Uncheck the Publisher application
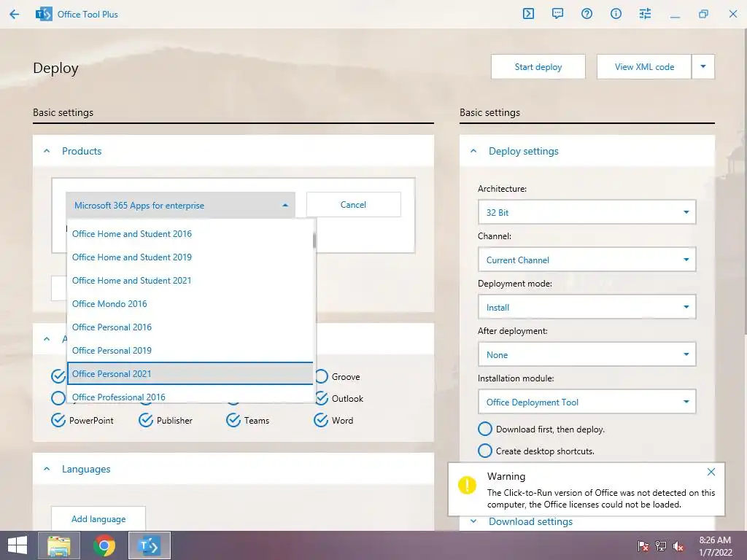Viewport: 747px width, 560px height. point(146,421)
